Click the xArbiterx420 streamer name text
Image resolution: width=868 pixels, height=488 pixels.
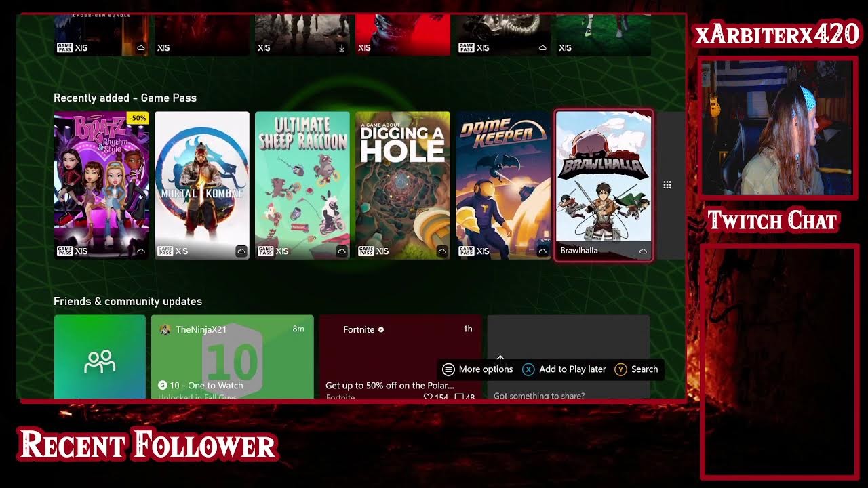(x=777, y=35)
